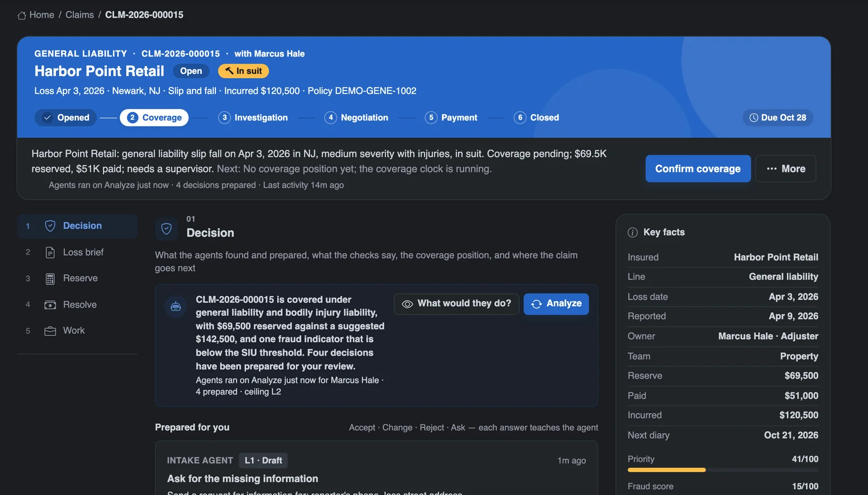Open the Loss brief section
Viewport: 868px width, 495px height.
[x=77, y=252]
